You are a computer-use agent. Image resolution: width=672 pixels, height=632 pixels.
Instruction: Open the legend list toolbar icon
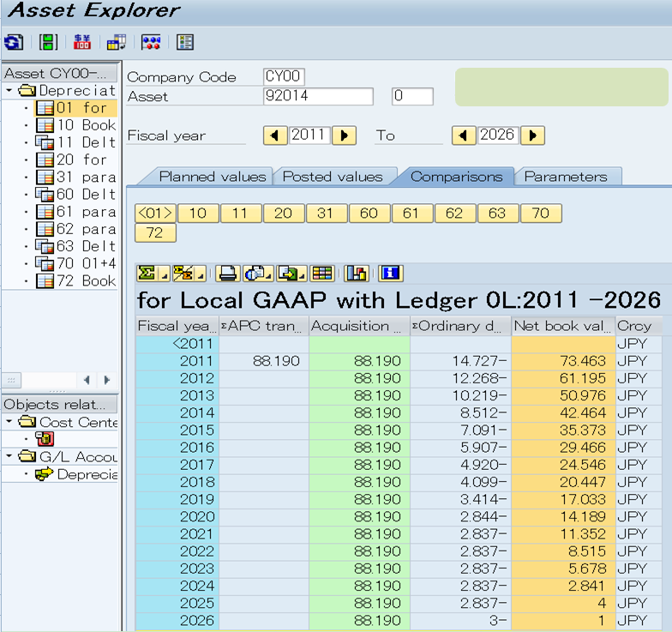pyautogui.click(x=185, y=43)
